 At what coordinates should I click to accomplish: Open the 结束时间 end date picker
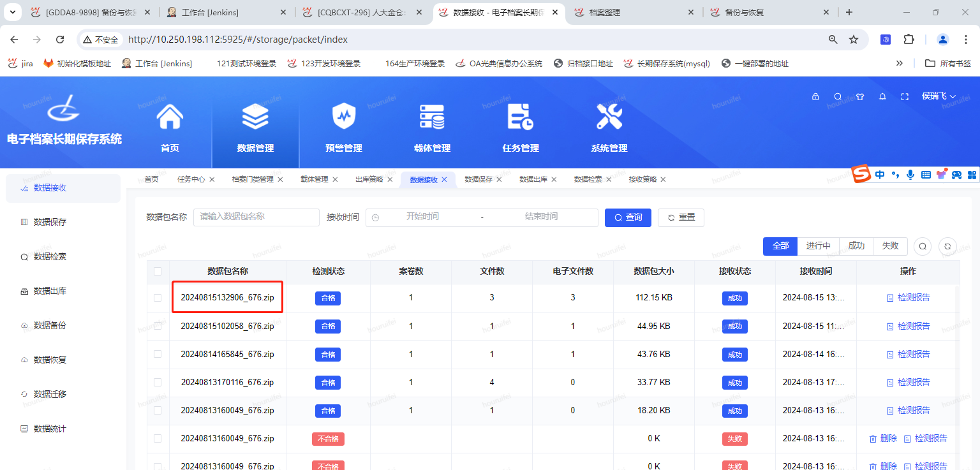click(x=541, y=217)
